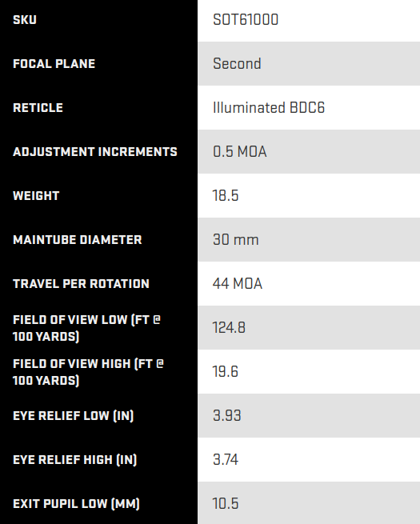Click the RETICLE row label
The height and width of the screenshot is (524, 420).
pos(38,108)
